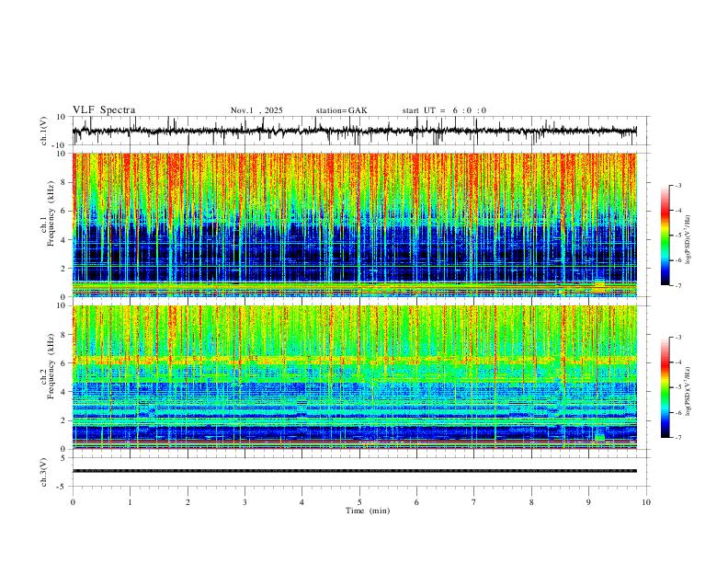The width and height of the screenshot is (728, 563).
Task: Click the ch.1 frequency axis "6" tick label
Action: (63, 211)
